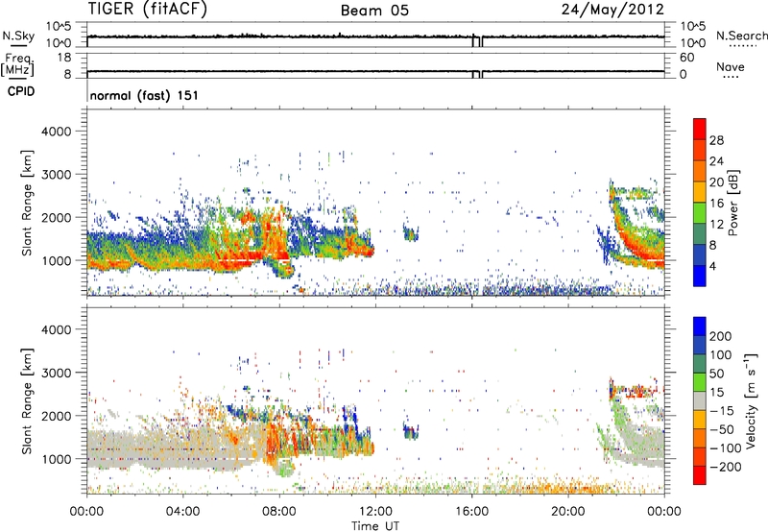Click the 04:00 time tick label

click(x=182, y=512)
